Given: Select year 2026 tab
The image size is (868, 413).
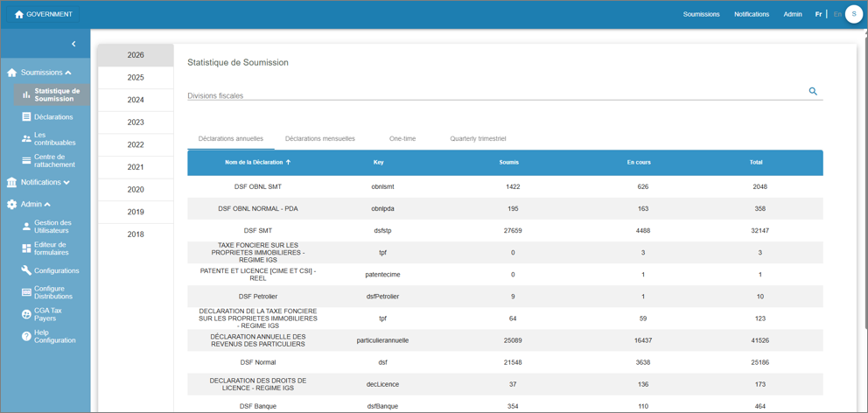Looking at the screenshot, I should pyautogui.click(x=136, y=55).
